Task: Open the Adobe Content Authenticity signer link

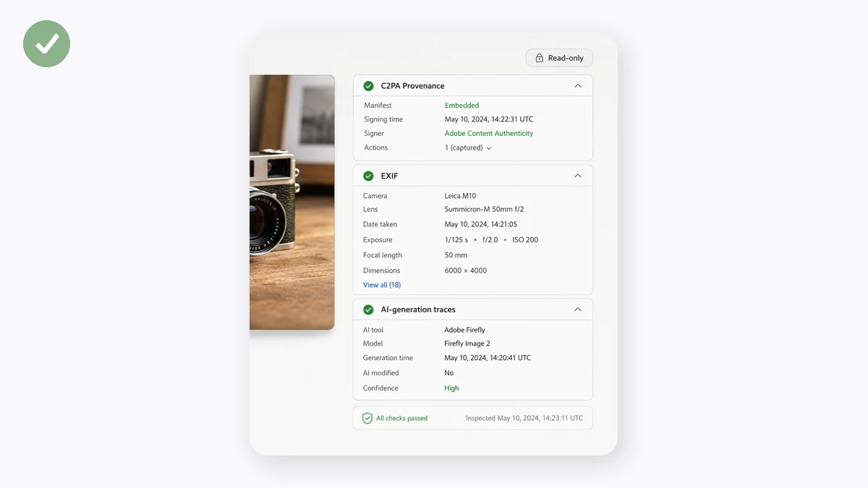Action: click(489, 133)
